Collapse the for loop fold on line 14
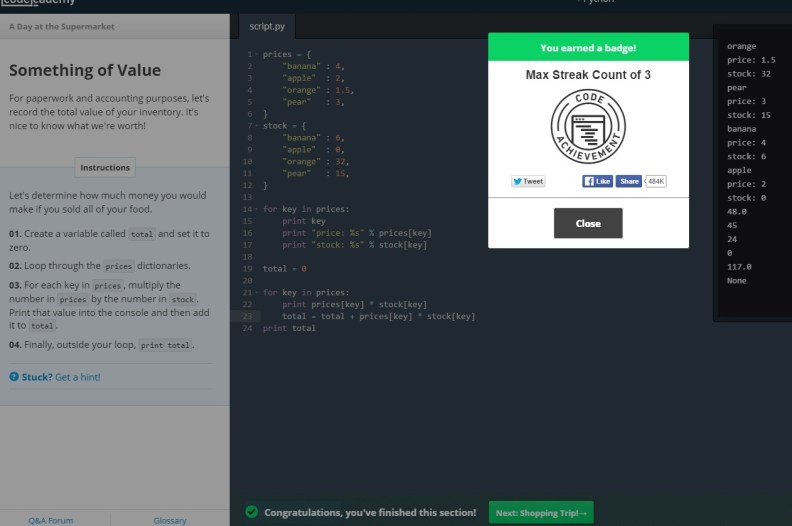The width and height of the screenshot is (792, 526). [257, 209]
